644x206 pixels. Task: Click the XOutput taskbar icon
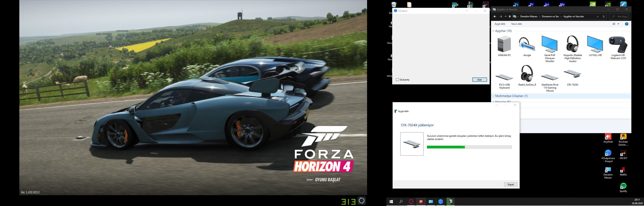click(x=441, y=202)
